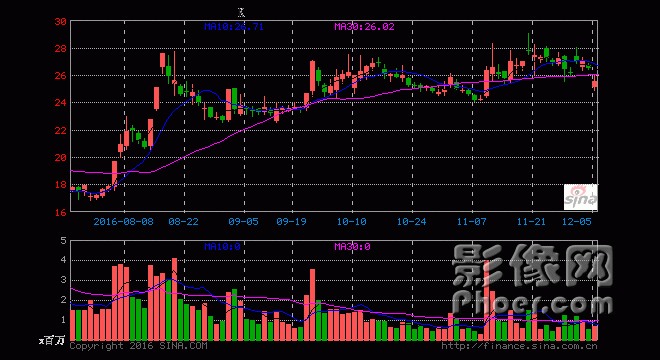The height and width of the screenshot is (360, 660).
Task: Click the Copyright 2016 SINA.COM text
Action: pyautogui.click(x=138, y=346)
